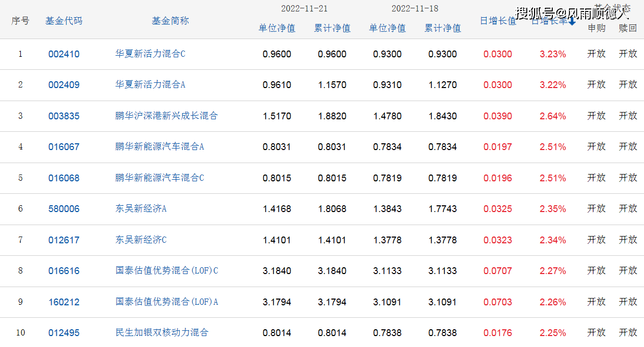This screenshot has height=347, width=644.
Task: Select cumulative net value 1.1570
Action: [x=332, y=85]
